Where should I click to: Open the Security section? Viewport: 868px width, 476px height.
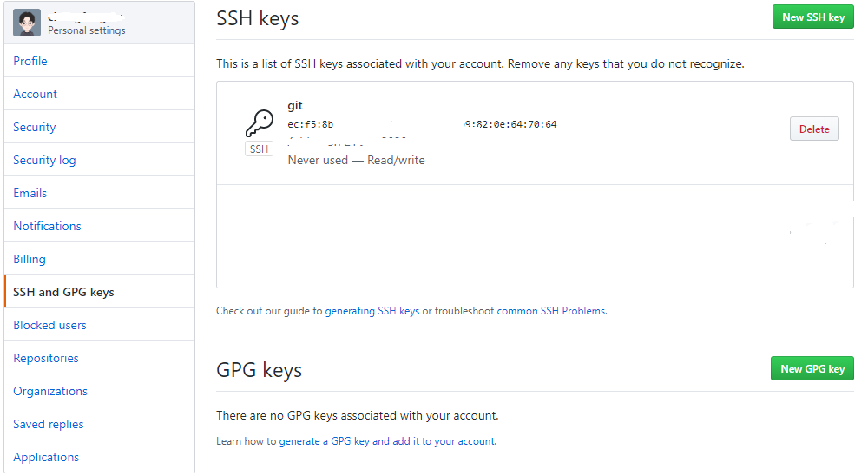click(35, 127)
